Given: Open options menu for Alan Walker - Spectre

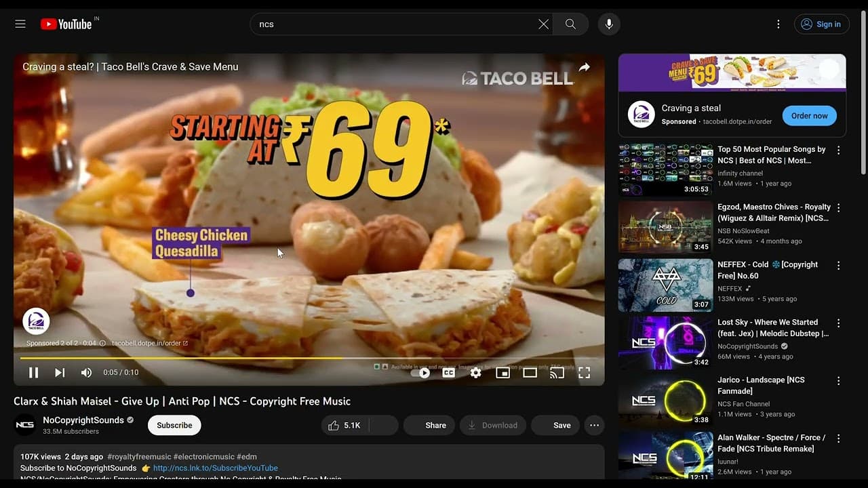Looking at the screenshot, I should coord(838,439).
